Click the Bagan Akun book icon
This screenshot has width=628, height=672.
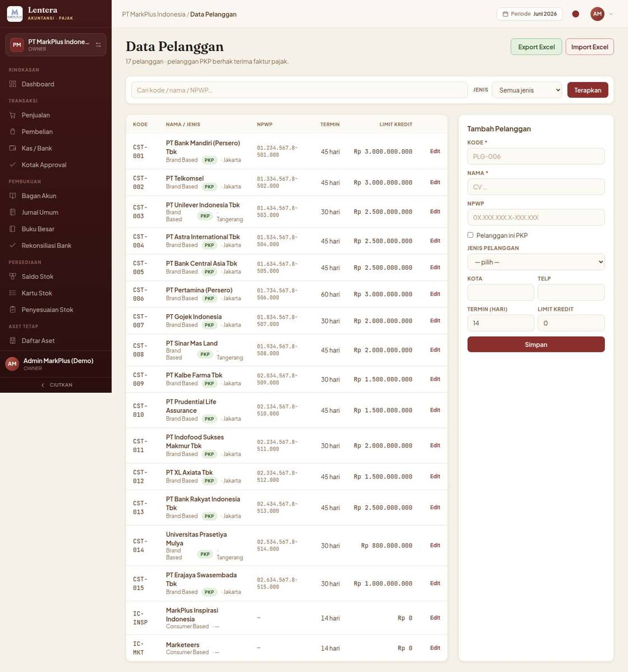point(12,196)
